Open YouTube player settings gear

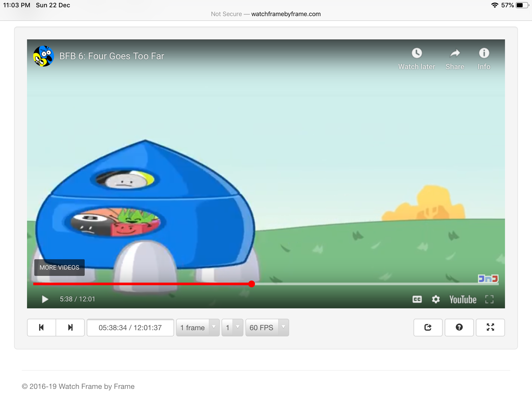point(436,299)
